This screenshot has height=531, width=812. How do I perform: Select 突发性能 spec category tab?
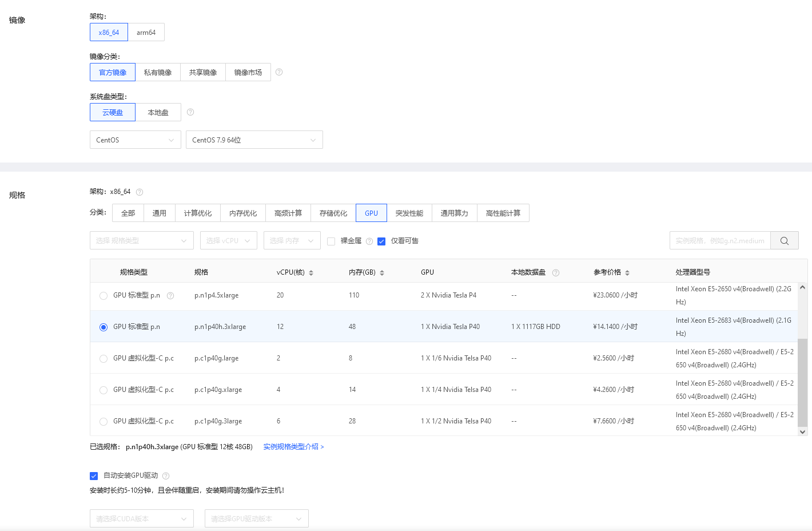coord(409,213)
